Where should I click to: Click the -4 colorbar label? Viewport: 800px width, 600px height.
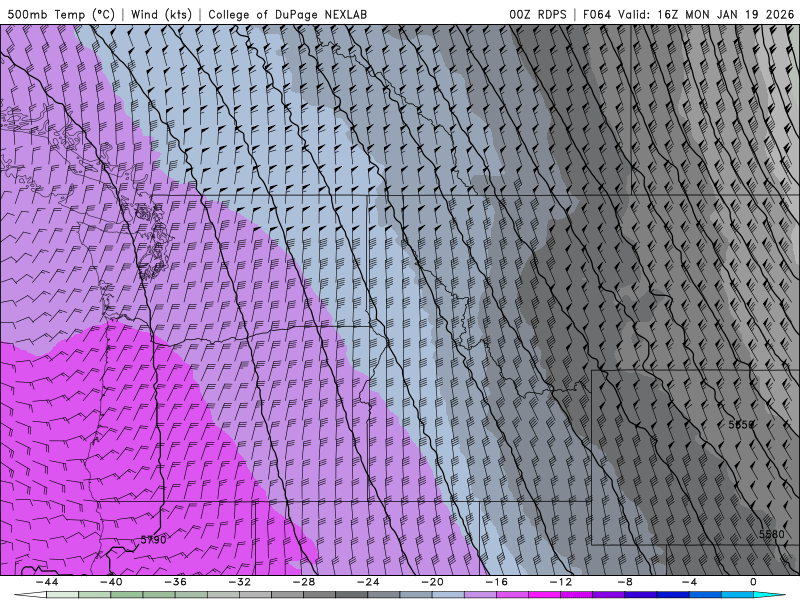pyautogui.click(x=689, y=582)
